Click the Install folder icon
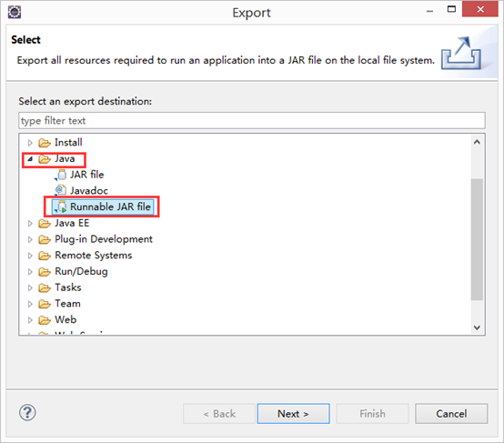The height and width of the screenshot is (443, 504). [x=45, y=143]
